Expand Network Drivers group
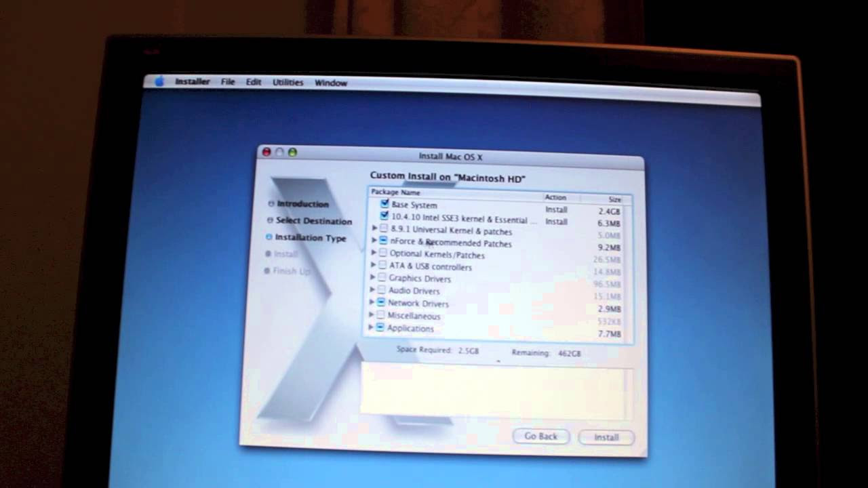The width and height of the screenshot is (868, 488). [372, 302]
